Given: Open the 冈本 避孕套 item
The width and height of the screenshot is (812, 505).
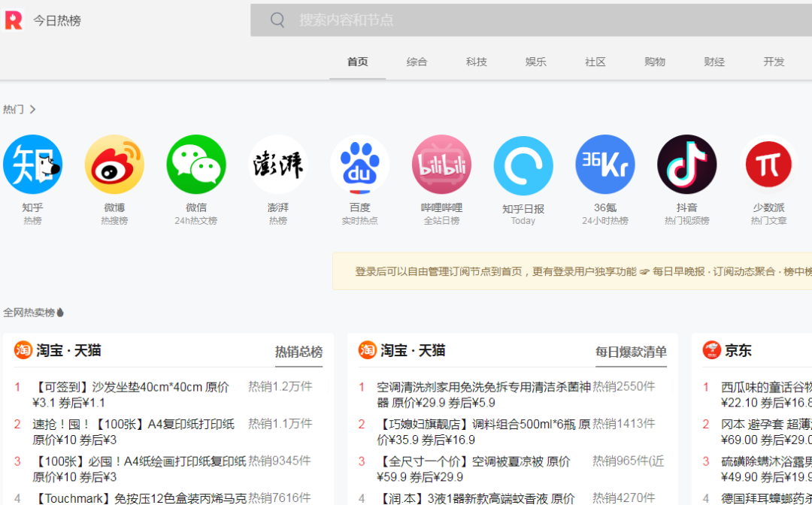Looking at the screenshot, I should [x=766, y=432].
